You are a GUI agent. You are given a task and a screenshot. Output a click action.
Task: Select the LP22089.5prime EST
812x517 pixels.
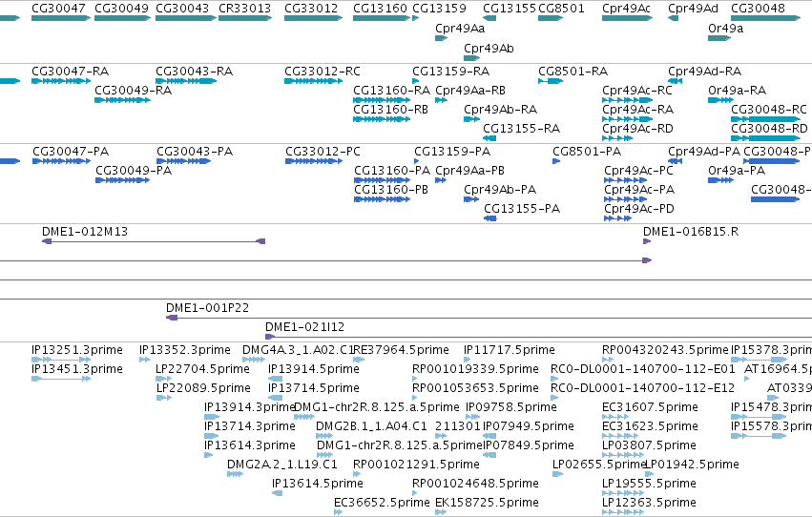[x=164, y=398]
